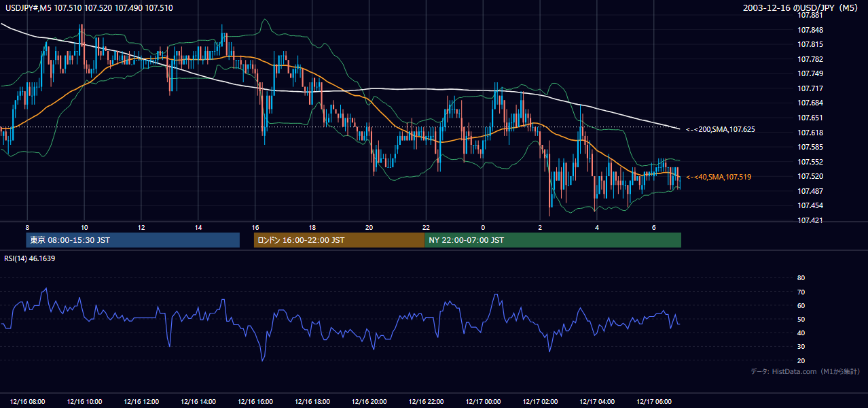Click hour label 2 under the price chart

540,227
